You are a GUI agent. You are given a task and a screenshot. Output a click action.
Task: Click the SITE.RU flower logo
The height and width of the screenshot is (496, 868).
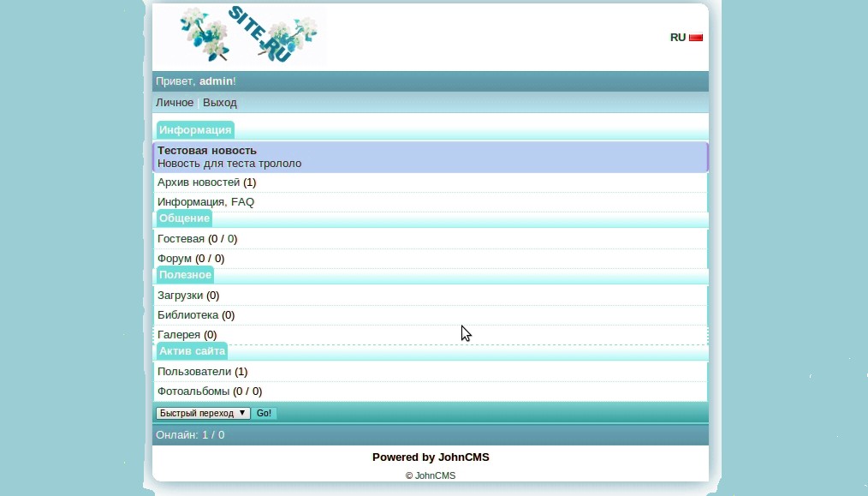coord(248,34)
